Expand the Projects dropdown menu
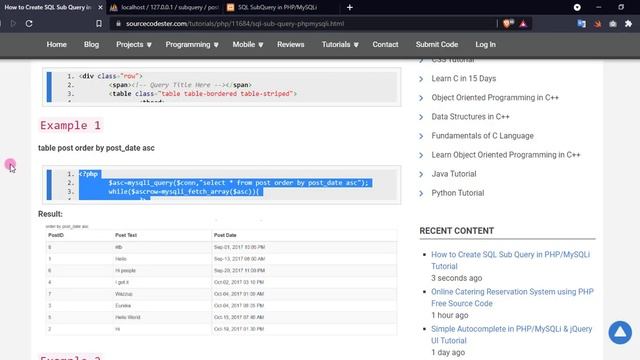 pyautogui.click(x=134, y=44)
